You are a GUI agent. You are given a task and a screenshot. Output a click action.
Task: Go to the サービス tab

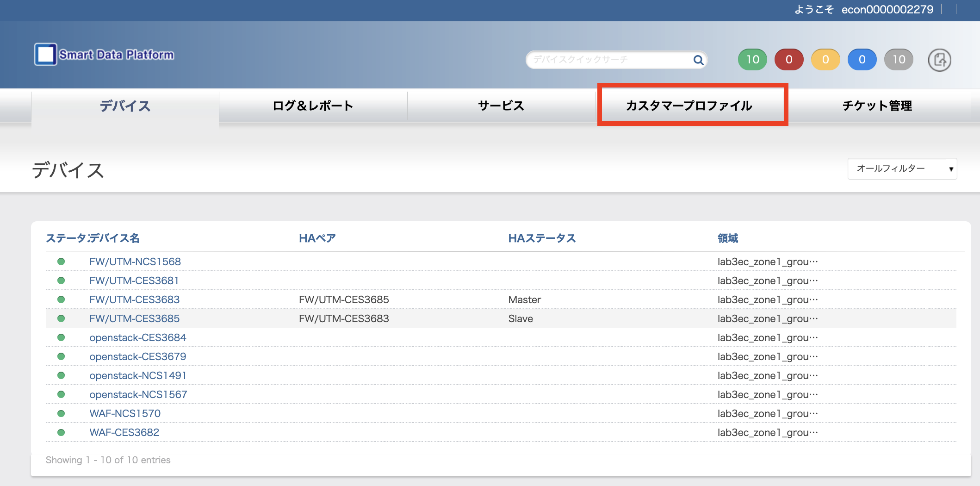pyautogui.click(x=501, y=106)
